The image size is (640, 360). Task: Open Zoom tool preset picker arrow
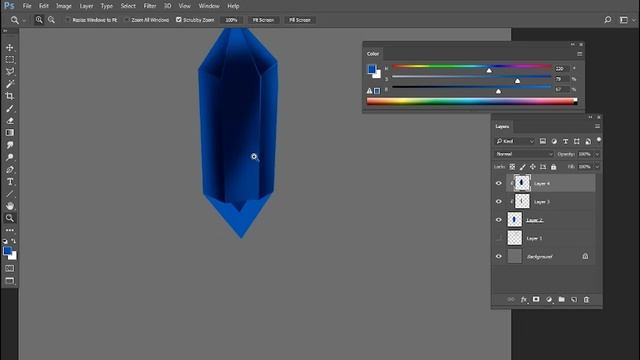24,20
